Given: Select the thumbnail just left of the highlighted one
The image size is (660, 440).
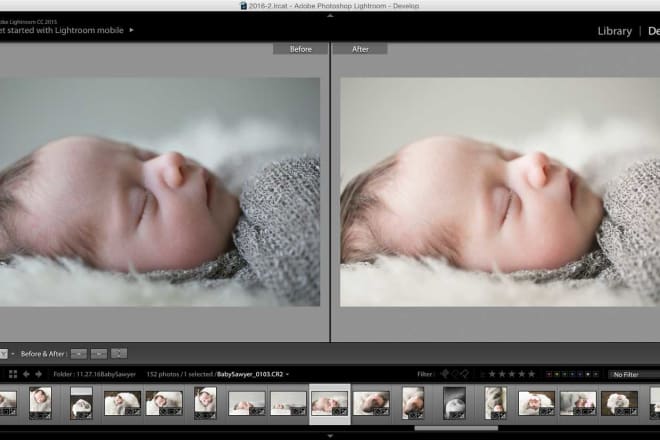Looking at the screenshot, I should click(x=288, y=403).
